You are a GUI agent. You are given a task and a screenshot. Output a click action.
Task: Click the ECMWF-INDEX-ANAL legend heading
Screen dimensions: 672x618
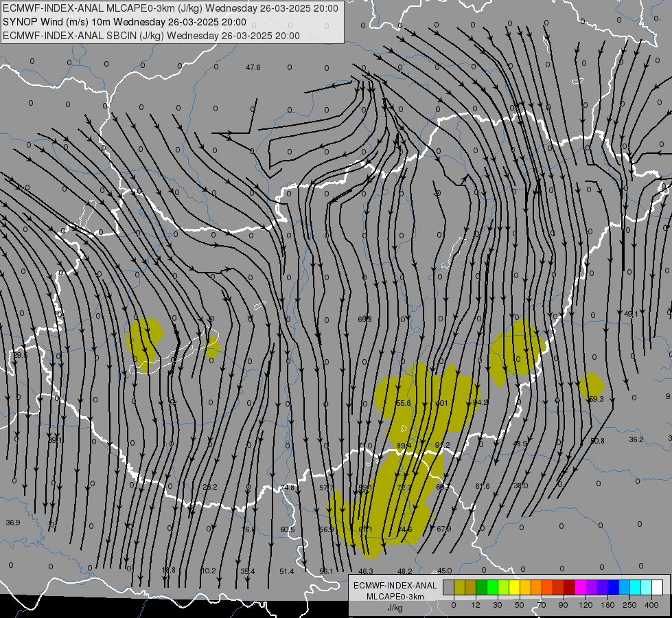(x=395, y=586)
